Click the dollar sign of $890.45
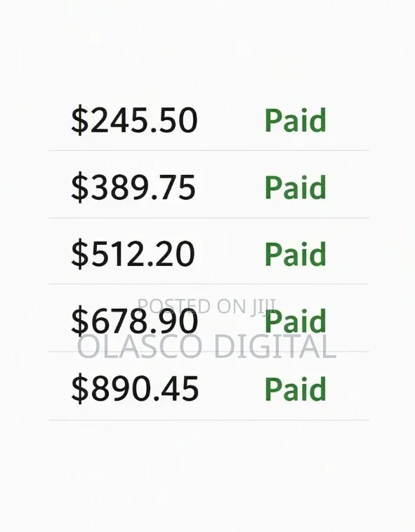This screenshot has height=532, width=415. (79, 389)
